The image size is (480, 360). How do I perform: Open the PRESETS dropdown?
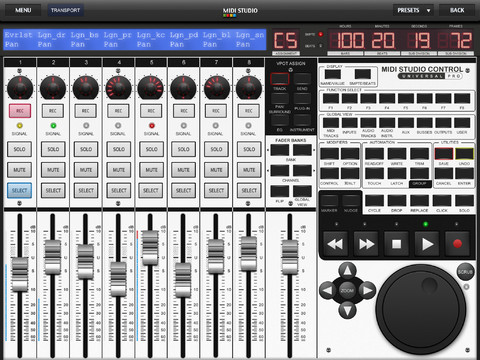pos(413,10)
